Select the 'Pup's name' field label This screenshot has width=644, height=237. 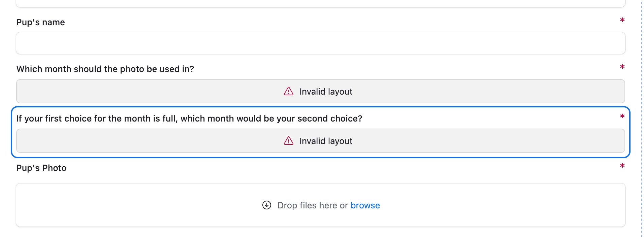[40, 22]
